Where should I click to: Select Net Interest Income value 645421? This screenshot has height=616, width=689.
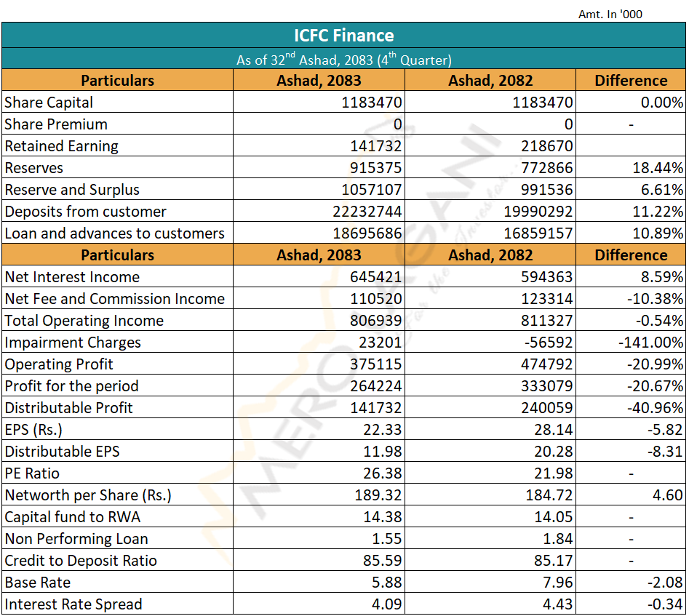375,277
